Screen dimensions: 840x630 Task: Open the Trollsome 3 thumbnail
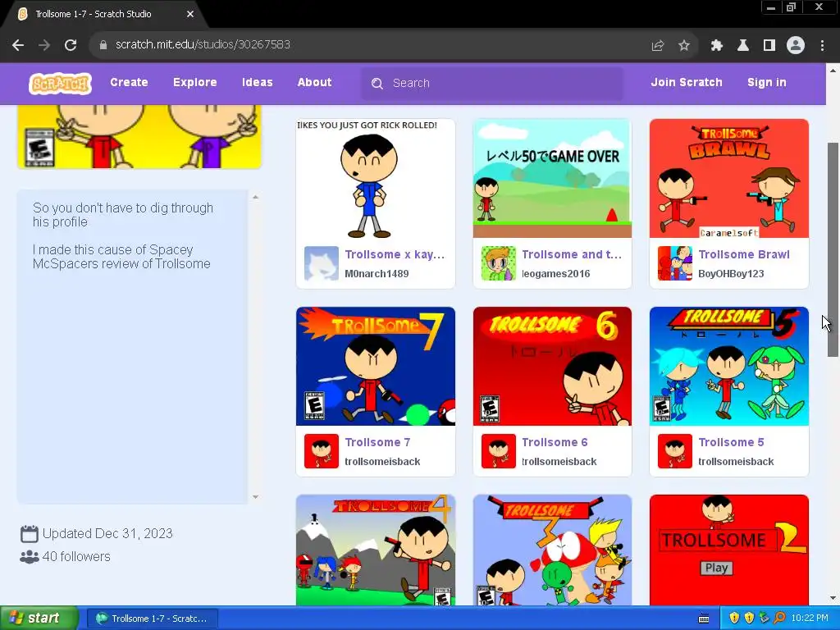click(x=552, y=550)
